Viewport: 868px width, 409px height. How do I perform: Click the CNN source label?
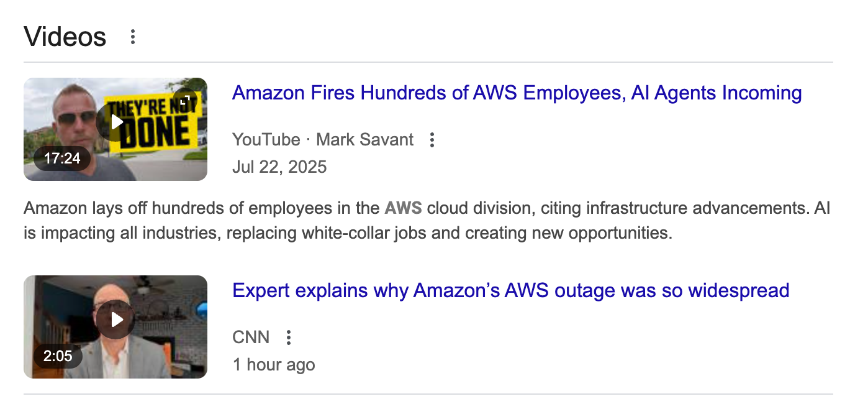point(251,338)
